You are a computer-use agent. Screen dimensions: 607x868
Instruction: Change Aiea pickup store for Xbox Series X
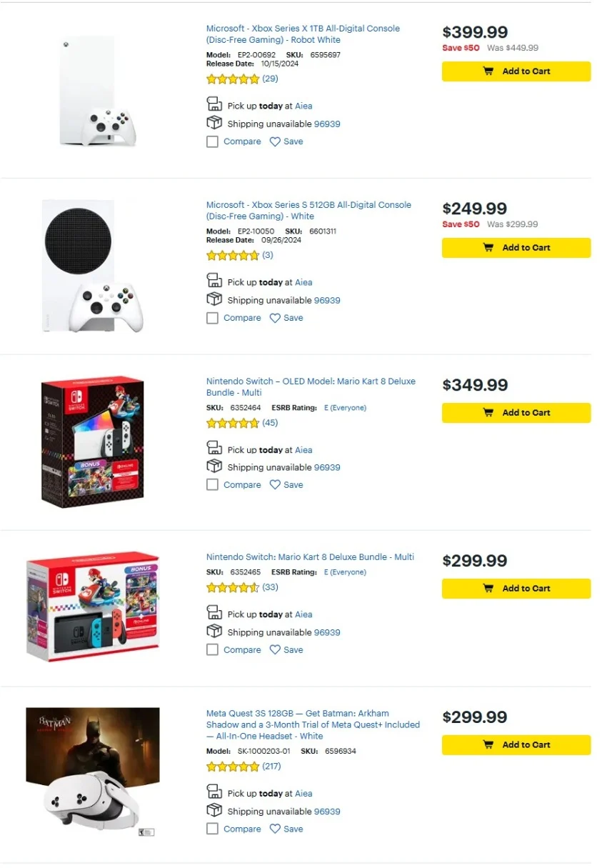click(x=303, y=106)
